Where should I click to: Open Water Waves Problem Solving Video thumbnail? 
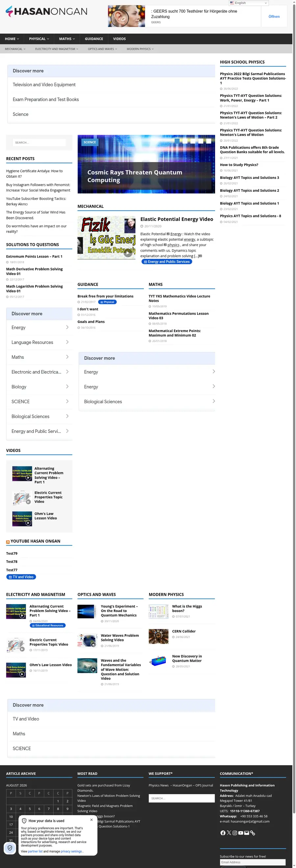pyautogui.click(x=87, y=641)
